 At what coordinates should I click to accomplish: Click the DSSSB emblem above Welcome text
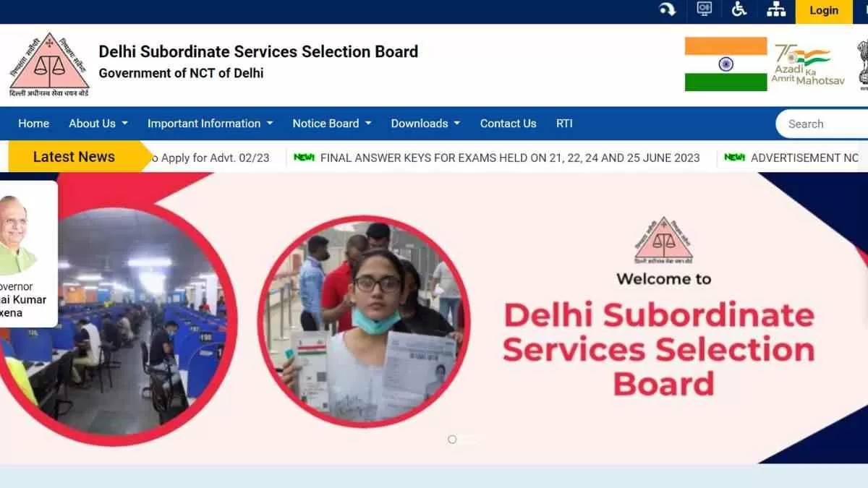(x=663, y=241)
